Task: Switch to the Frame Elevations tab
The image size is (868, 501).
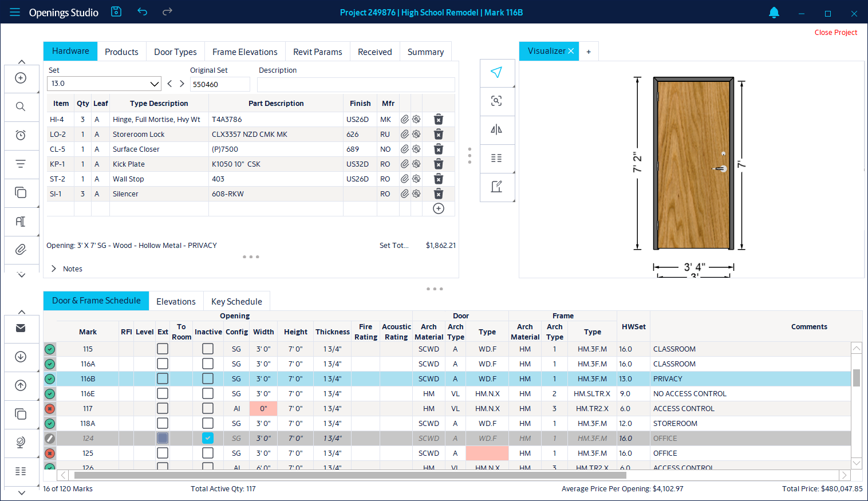Action: 245,52
